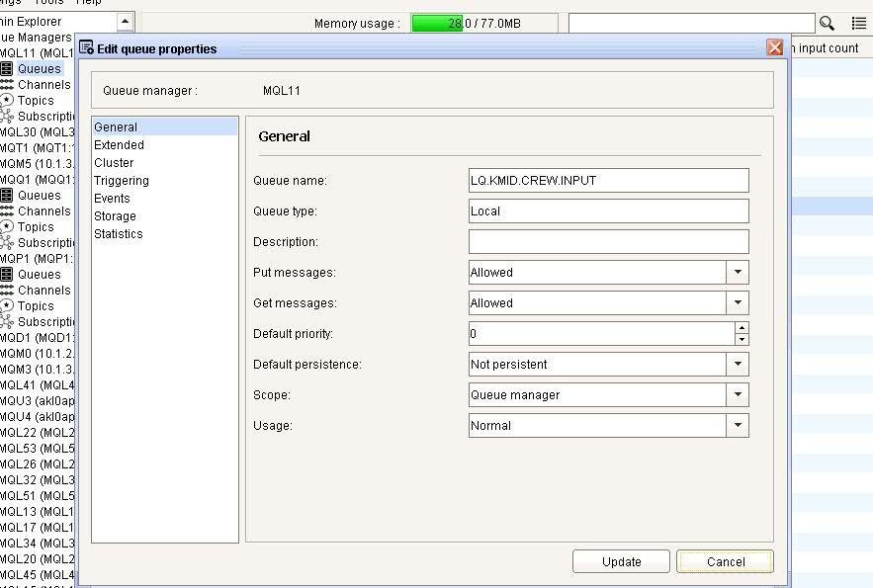
Task: Click the Edit queue properties title bar icon
Action: click(x=89, y=46)
